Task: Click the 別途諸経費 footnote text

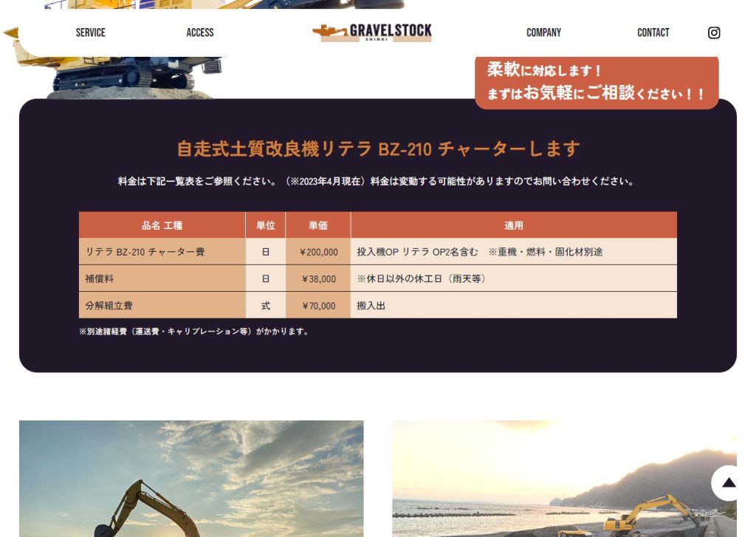Action: point(194,332)
